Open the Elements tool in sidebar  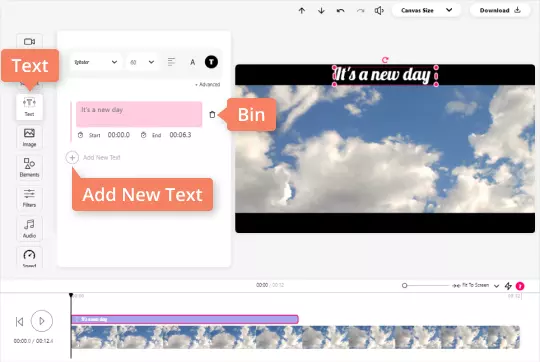click(x=29, y=167)
